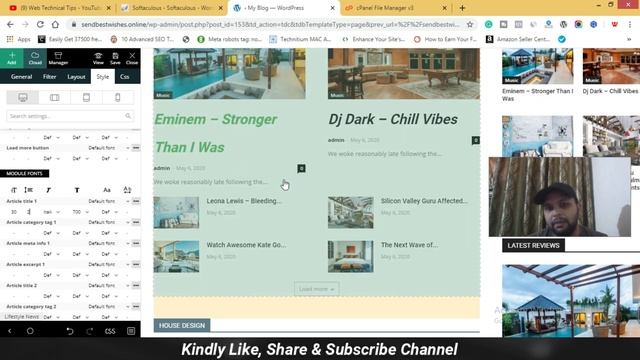Click the Search settings field

tap(70, 116)
